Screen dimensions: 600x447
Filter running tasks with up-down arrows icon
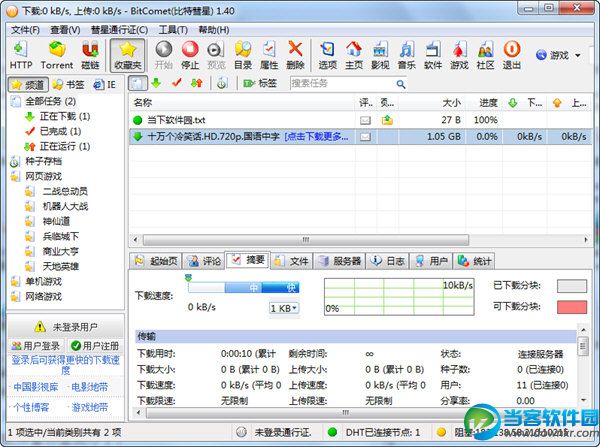(x=197, y=83)
